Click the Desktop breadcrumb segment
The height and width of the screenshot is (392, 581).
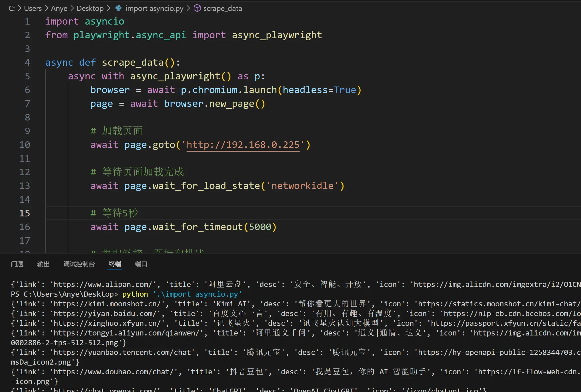pyautogui.click(x=90, y=8)
